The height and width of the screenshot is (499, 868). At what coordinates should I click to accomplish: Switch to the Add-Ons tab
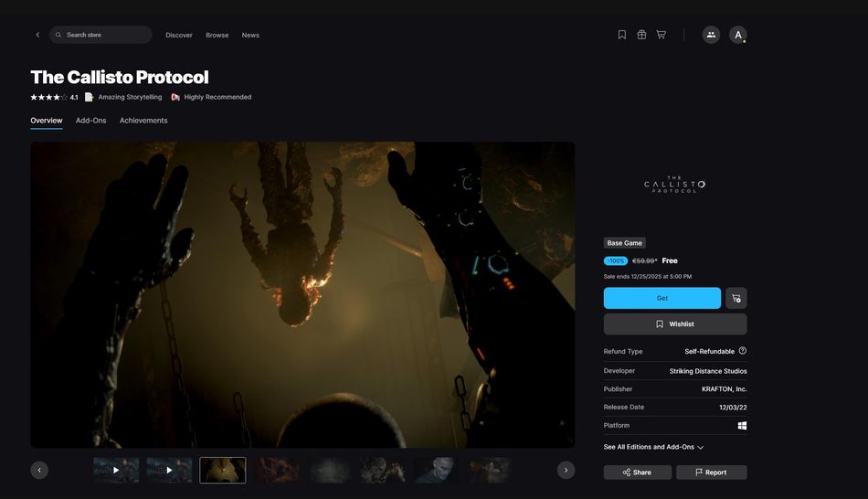tap(90, 121)
